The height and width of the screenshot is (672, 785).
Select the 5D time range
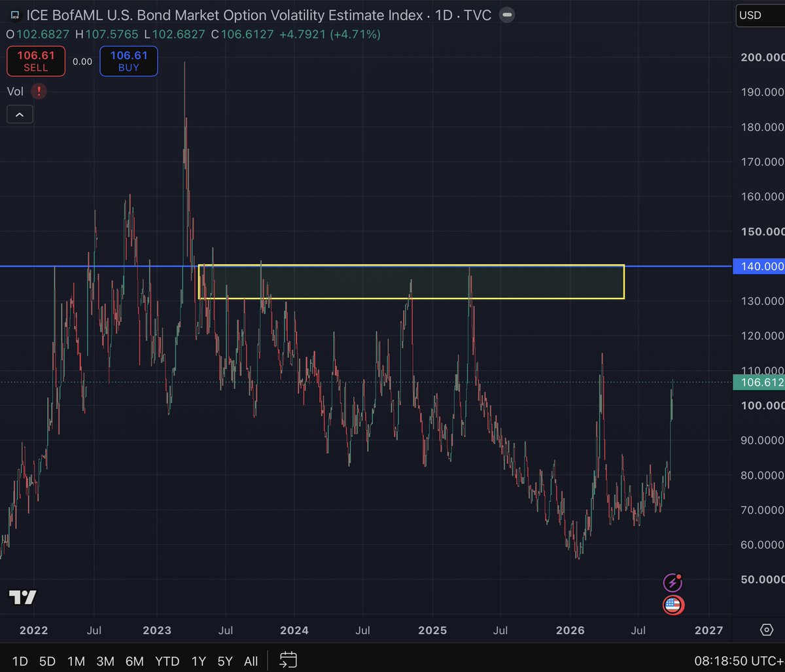[x=47, y=661]
